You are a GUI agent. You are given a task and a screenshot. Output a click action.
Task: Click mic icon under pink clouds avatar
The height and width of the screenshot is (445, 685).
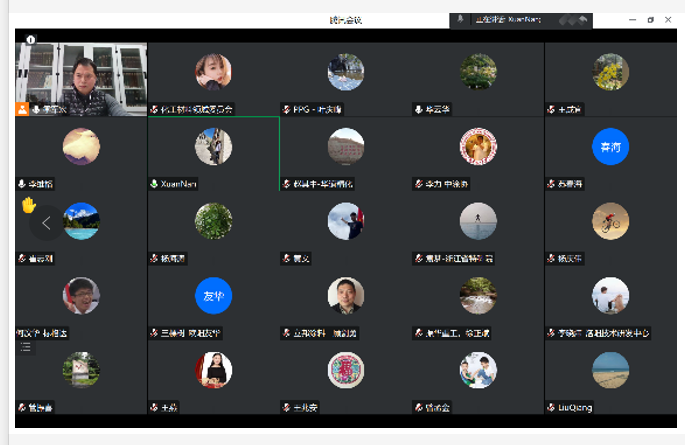(22, 184)
